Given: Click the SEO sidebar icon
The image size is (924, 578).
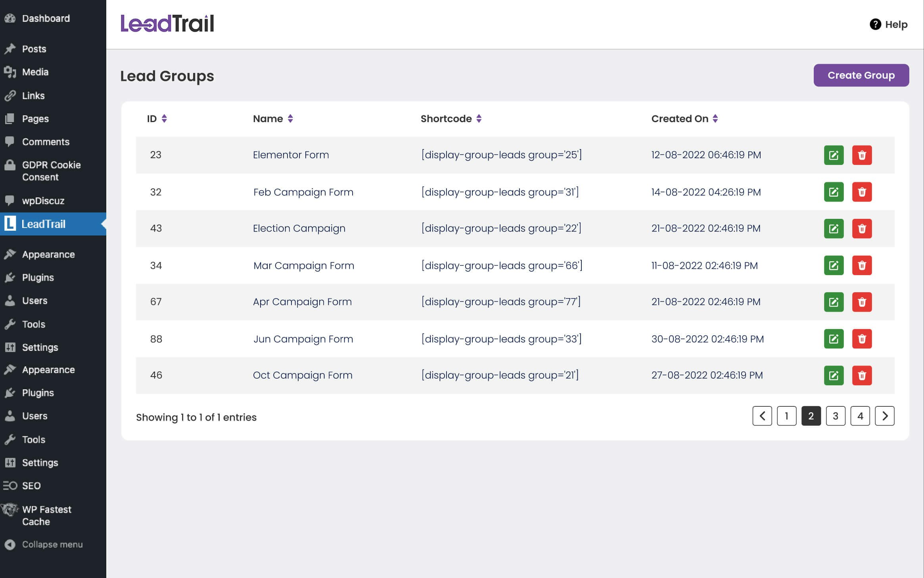Looking at the screenshot, I should (10, 486).
